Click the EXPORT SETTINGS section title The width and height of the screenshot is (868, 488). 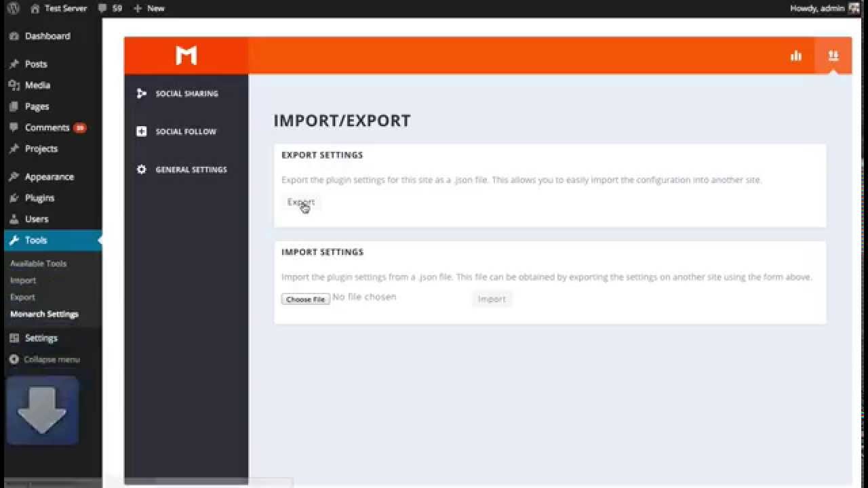pyautogui.click(x=322, y=155)
